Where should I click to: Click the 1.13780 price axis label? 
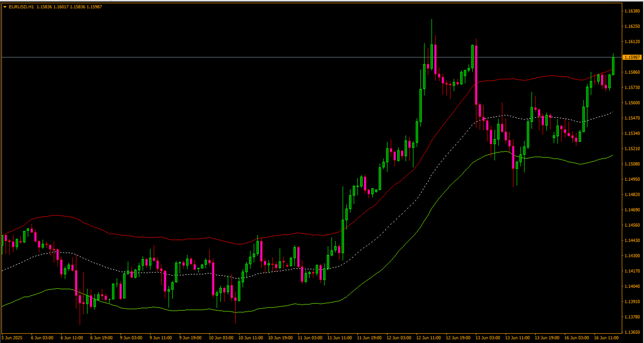[632, 317]
